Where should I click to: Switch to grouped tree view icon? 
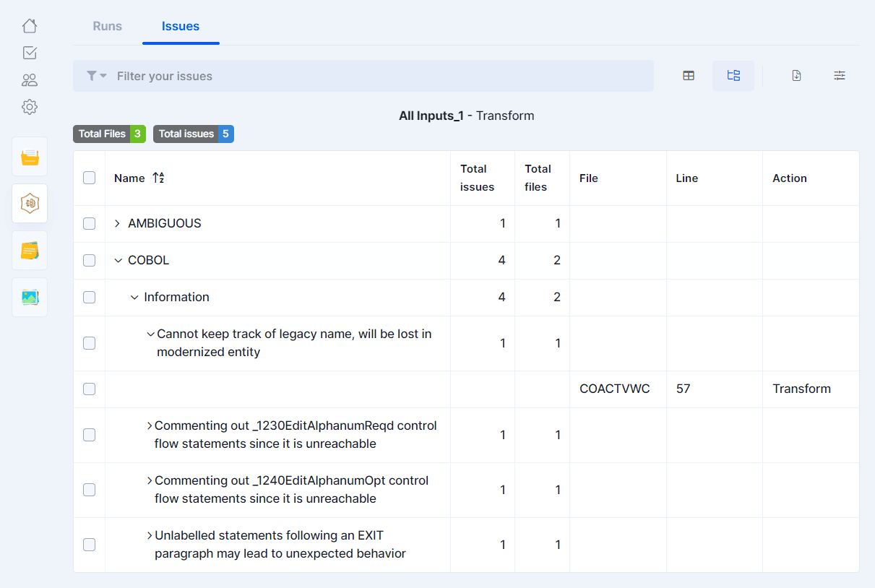733,76
